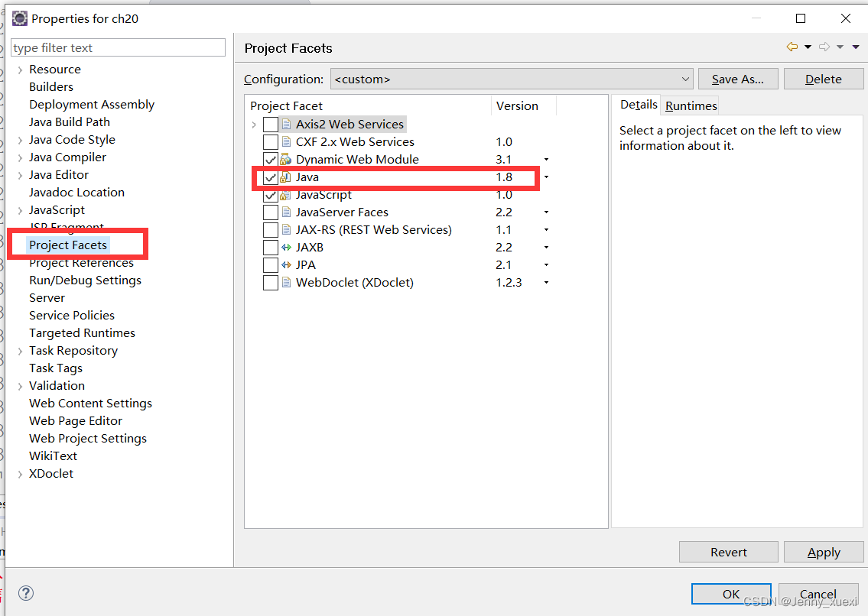Click the Dynamic Web Module facet icon
Screen dimensions: 868x616
[286, 160]
